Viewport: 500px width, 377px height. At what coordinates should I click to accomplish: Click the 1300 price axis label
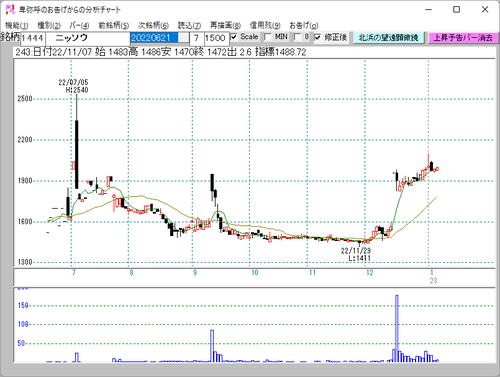[x=25, y=262]
